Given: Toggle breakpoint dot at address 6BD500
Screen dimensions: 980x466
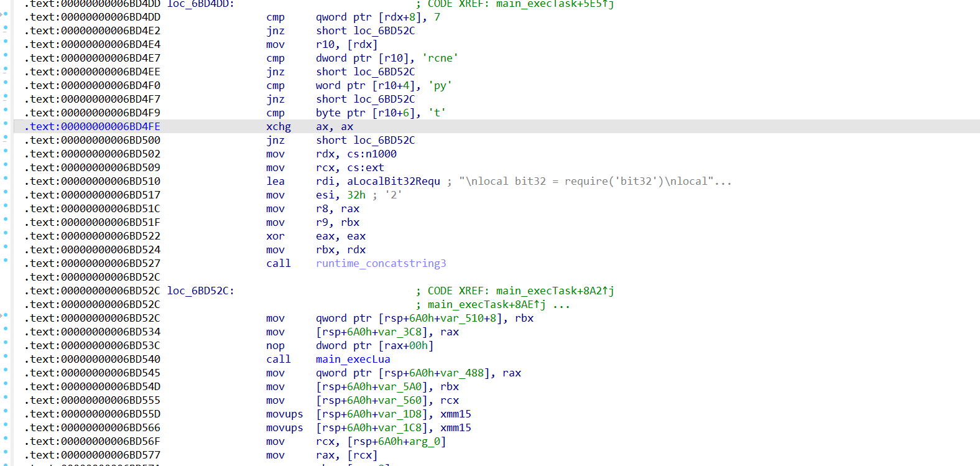Looking at the screenshot, I should 6,137.
